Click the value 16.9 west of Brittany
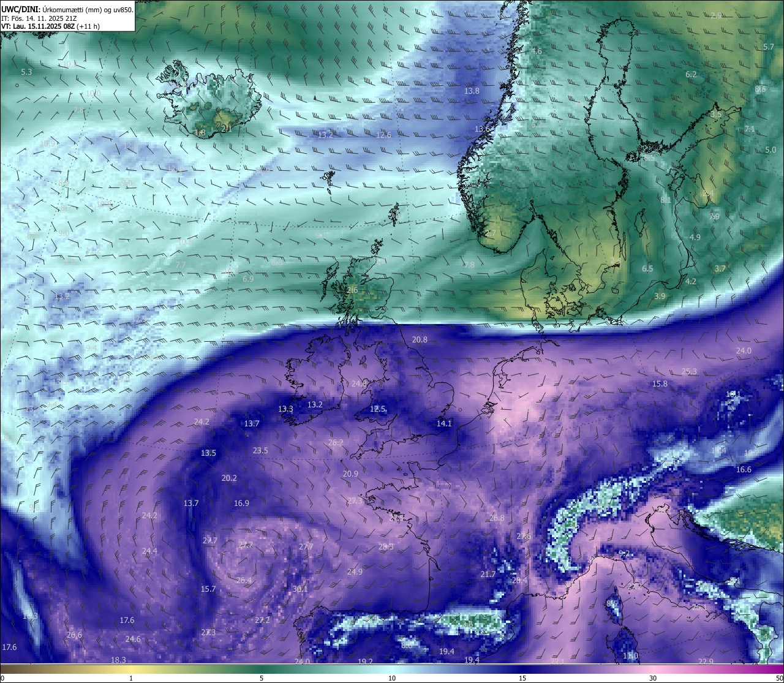Viewport: 784px width, 683px height. point(241,503)
